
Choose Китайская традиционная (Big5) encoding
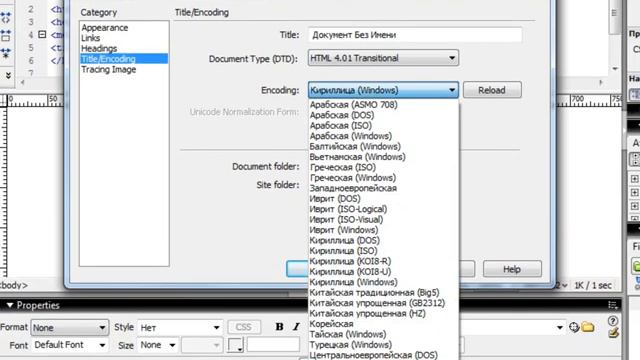384,293
